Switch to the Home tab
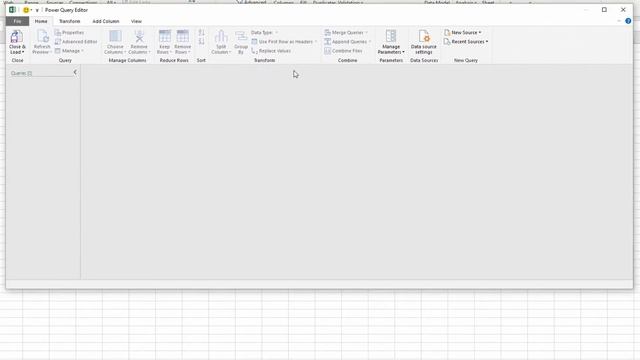 coord(41,21)
